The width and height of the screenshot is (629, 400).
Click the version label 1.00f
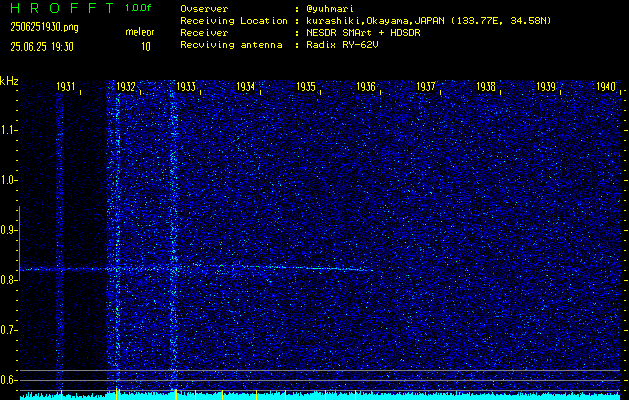138,8
